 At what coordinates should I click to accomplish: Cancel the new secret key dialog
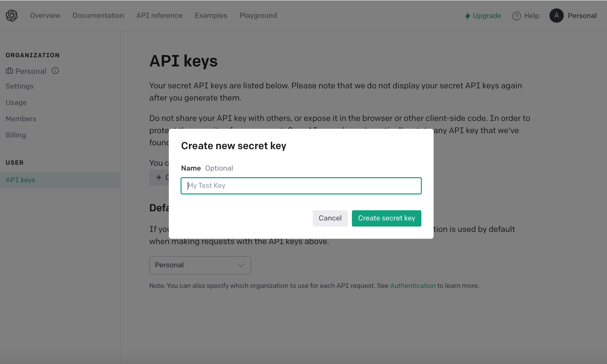[x=330, y=218]
